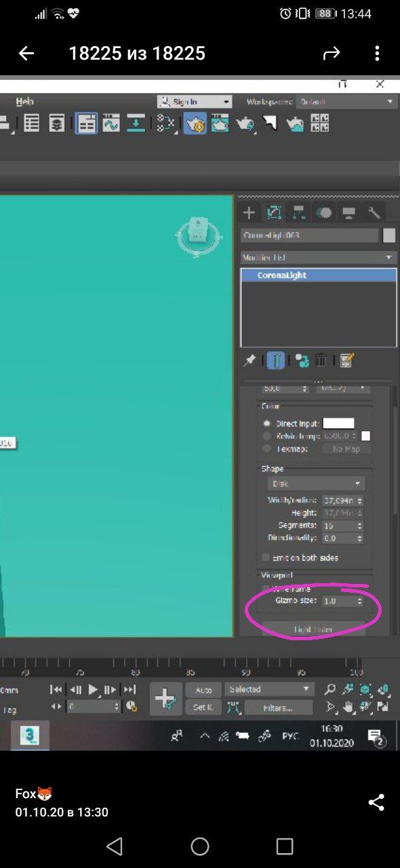The image size is (400, 868).
Task: Open the Rendered Frame Window icon
Action: coord(219,123)
